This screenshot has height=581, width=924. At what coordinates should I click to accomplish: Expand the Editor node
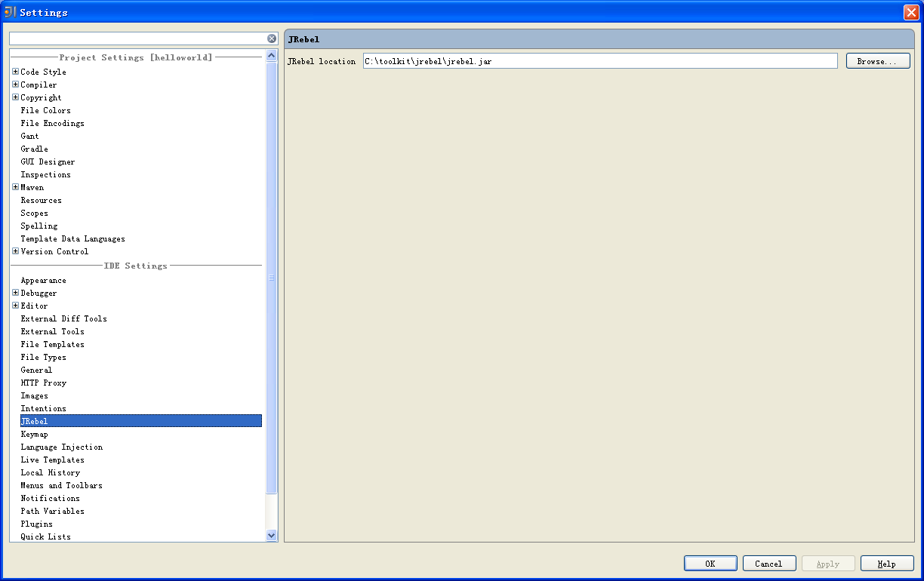tap(15, 306)
